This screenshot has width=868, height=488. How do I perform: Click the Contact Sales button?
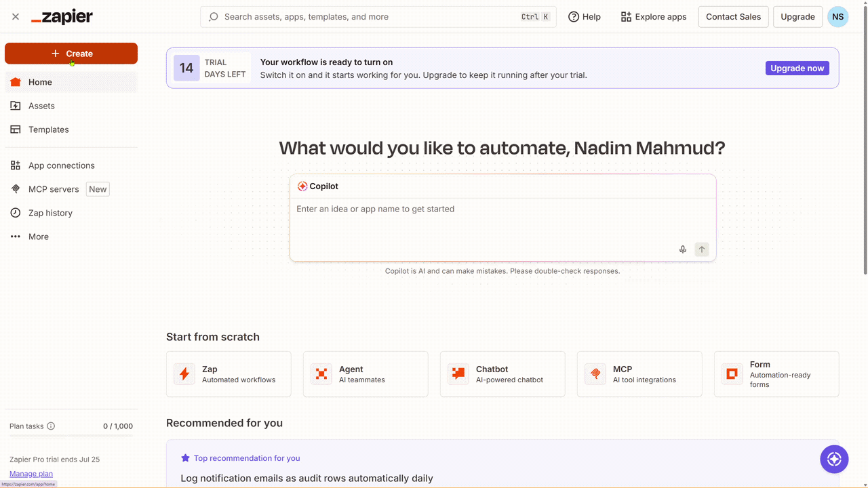pyautogui.click(x=733, y=17)
